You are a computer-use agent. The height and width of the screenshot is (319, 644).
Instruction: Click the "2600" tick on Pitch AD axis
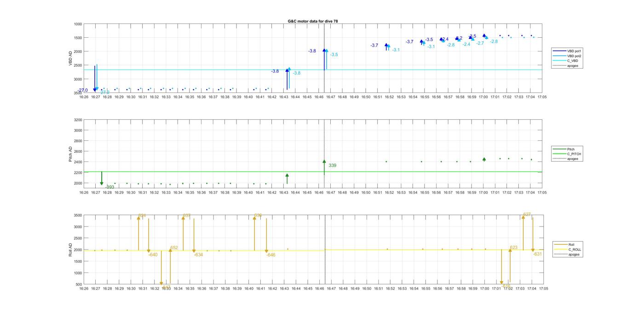click(77, 151)
